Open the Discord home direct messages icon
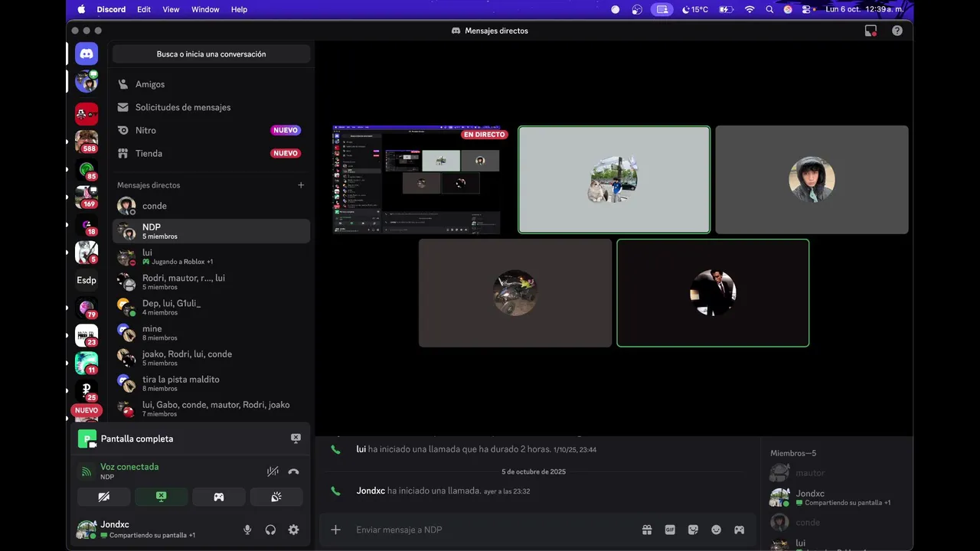This screenshot has width=980, height=551. coord(87,54)
